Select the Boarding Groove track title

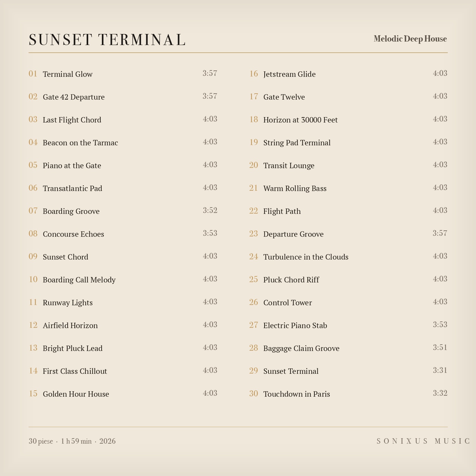tap(71, 211)
